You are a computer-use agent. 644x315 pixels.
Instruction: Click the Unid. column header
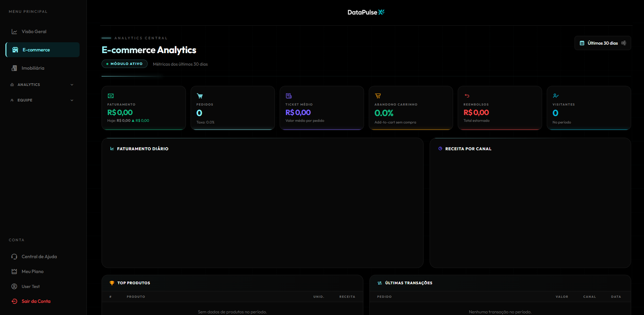pyautogui.click(x=319, y=297)
